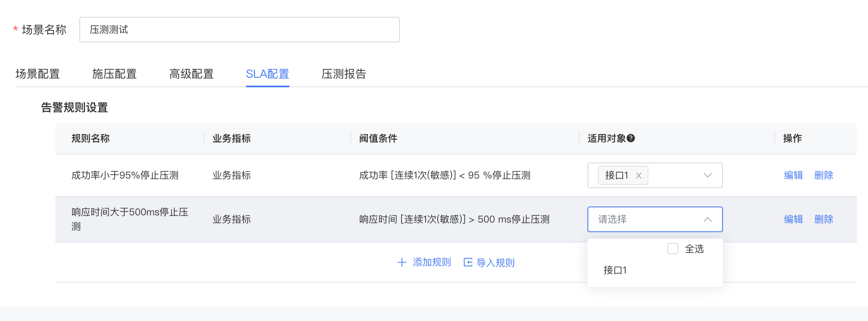Switch to the 场景配置 tab
The image size is (868, 321).
38,74
